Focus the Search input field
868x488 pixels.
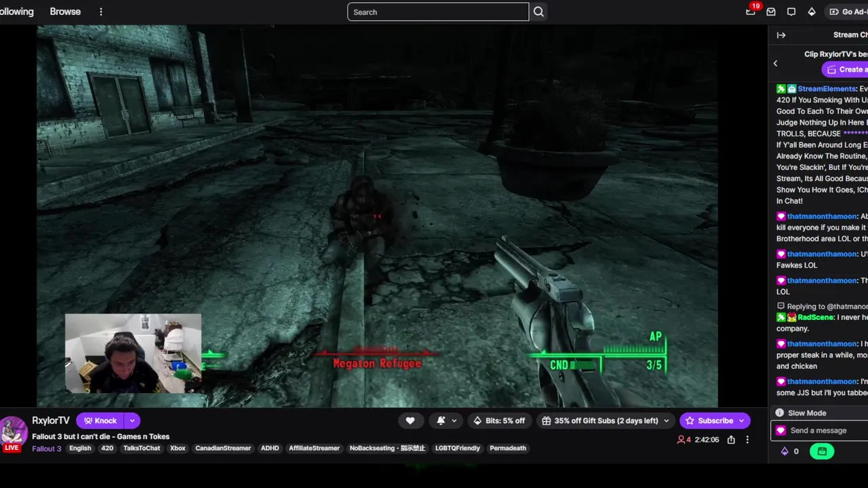[x=438, y=12]
